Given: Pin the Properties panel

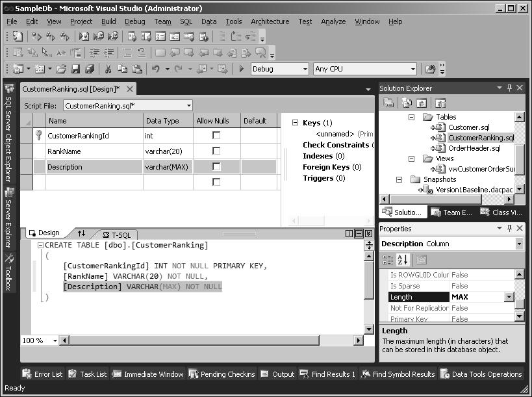Looking at the screenshot, I should pos(509,228).
